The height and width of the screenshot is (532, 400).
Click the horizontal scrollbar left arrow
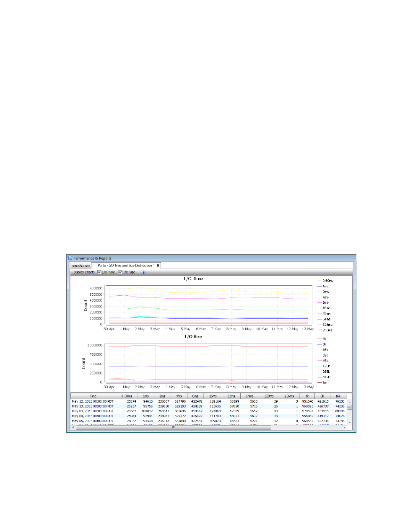click(x=73, y=427)
